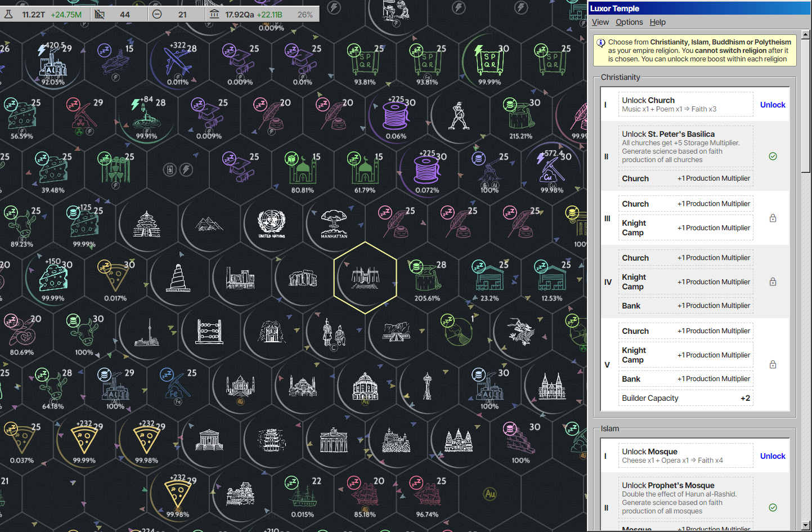Open the Options menu
The width and height of the screenshot is (812, 532).
pos(629,22)
